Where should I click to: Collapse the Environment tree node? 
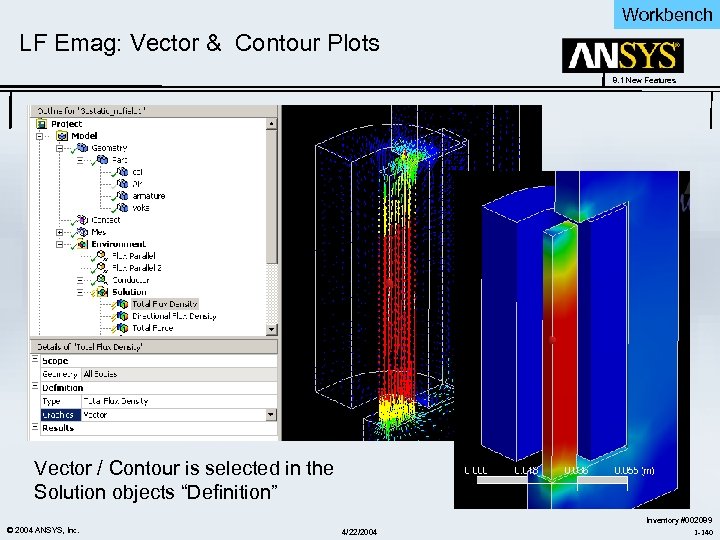pos(60,244)
